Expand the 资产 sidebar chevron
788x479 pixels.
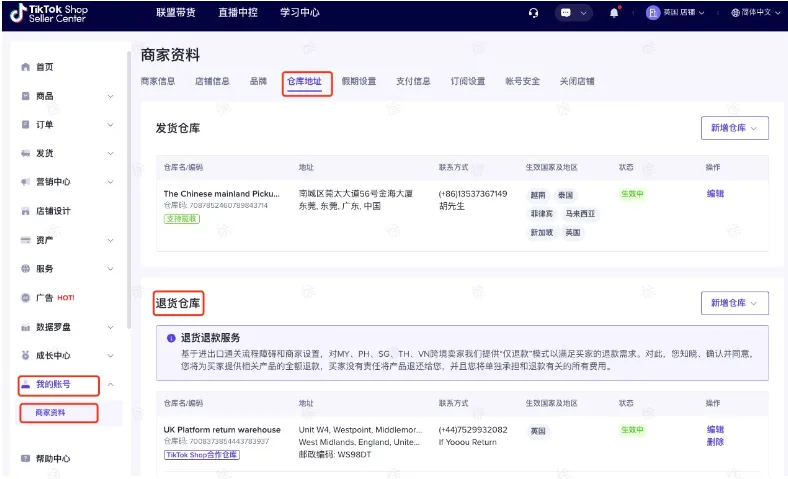tap(111, 240)
